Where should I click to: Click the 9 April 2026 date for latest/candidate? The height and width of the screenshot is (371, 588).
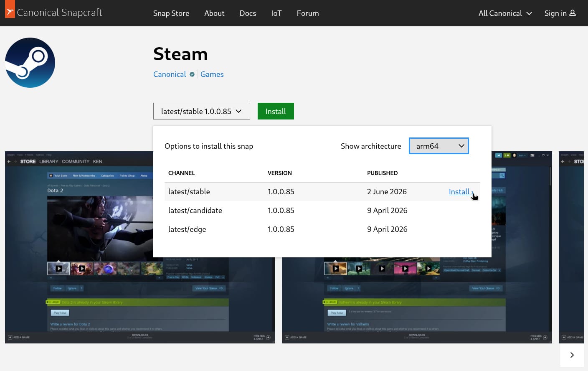(x=387, y=211)
